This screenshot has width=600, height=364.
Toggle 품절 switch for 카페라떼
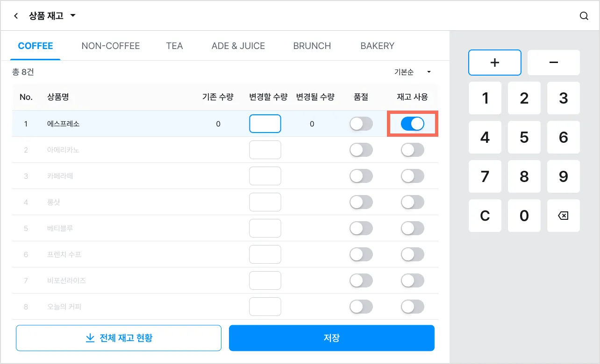pyautogui.click(x=361, y=176)
